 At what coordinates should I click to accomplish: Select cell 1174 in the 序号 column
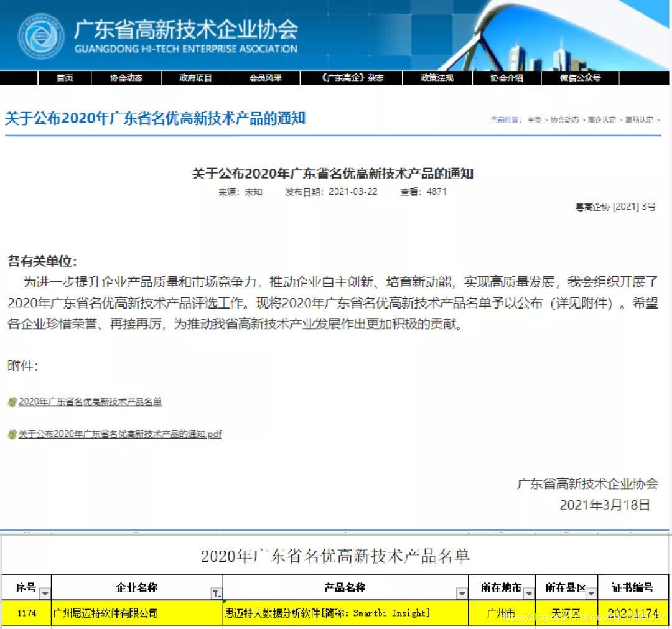27,613
